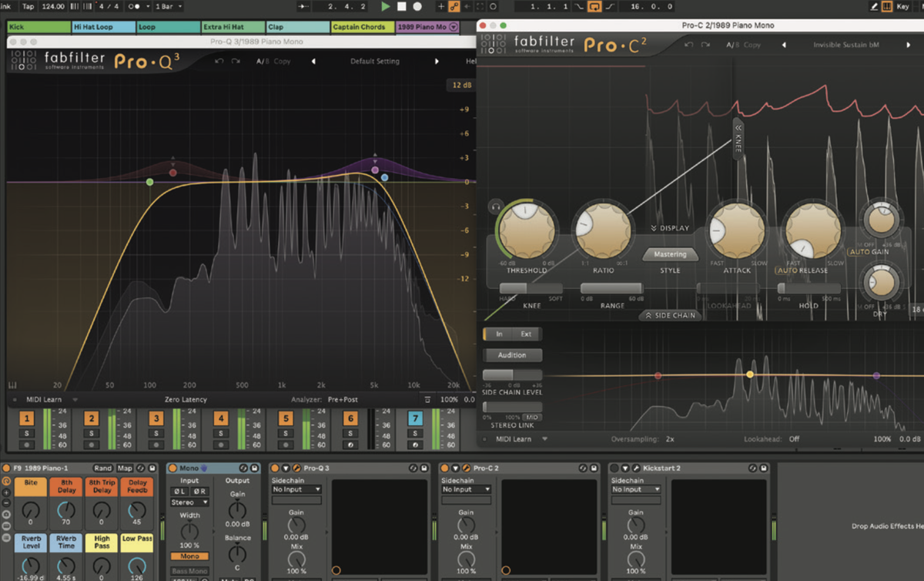Select the Key mapping mode icon top right
Screen dimensions: 924x581
pos(902,6)
